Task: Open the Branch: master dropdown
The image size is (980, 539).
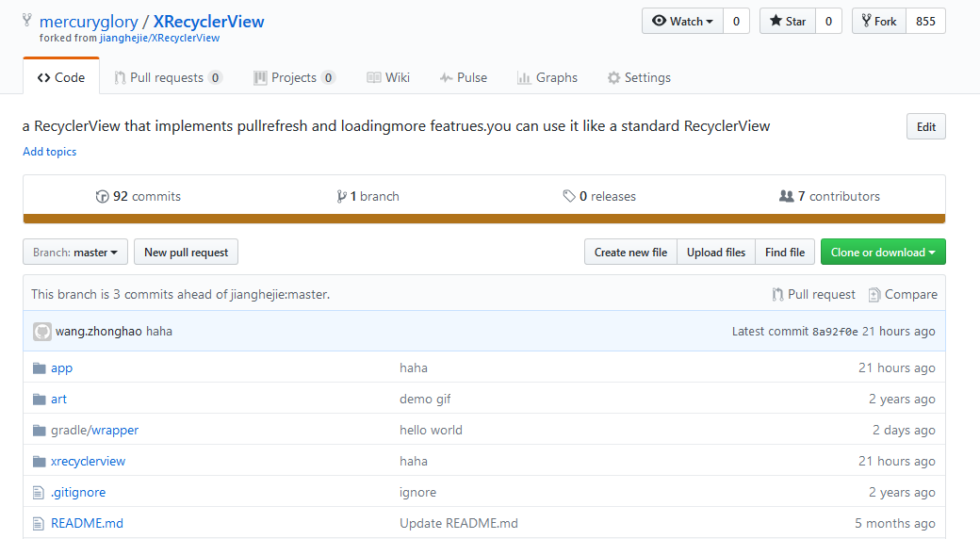Action: [75, 252]
